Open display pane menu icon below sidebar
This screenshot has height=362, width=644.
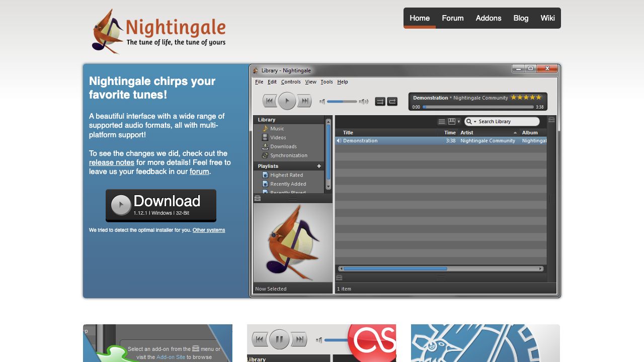258,199
